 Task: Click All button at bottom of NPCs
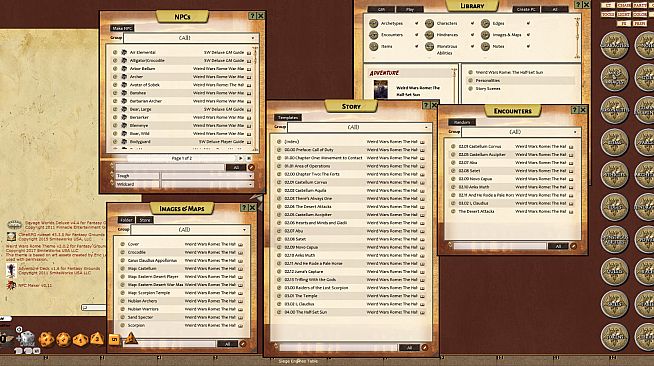pos(236,168)
